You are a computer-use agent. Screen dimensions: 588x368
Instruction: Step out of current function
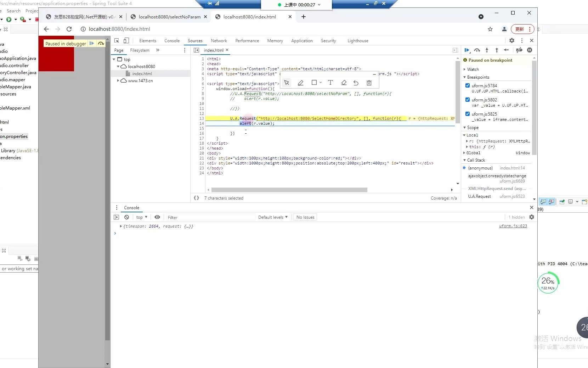[x=497, y=50]
